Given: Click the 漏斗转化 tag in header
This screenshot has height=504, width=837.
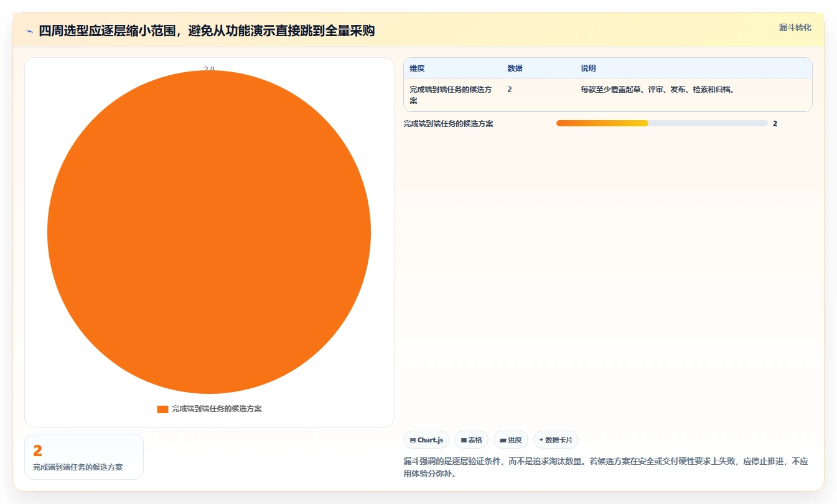Looking at the screenshot, I should click(x=795, y=27).
